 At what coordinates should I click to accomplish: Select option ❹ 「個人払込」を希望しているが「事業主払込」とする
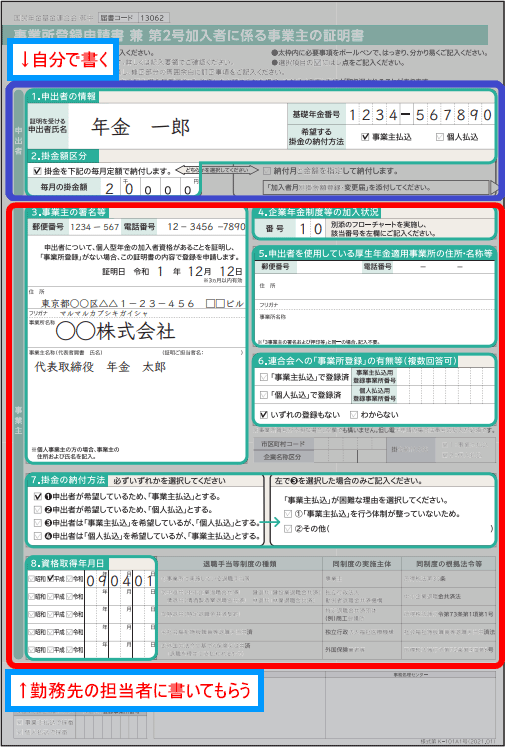point(38,536)
